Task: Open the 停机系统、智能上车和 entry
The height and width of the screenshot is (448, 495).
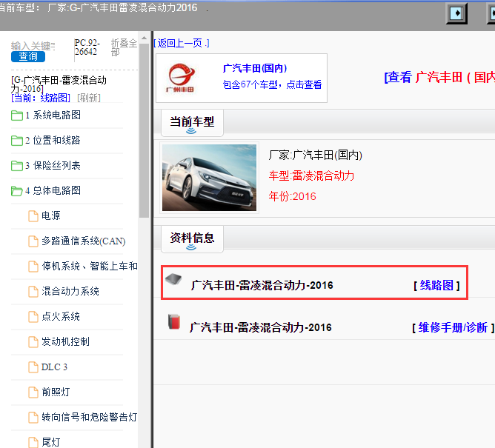Action: (90, 267)
